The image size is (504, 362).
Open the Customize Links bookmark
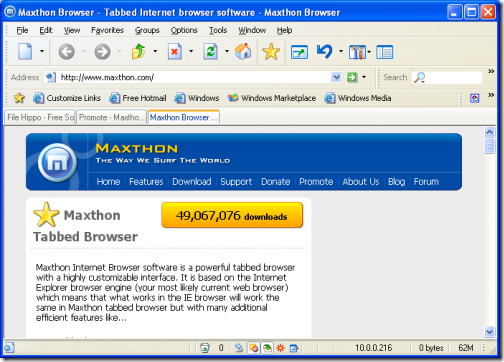point(67,98)
